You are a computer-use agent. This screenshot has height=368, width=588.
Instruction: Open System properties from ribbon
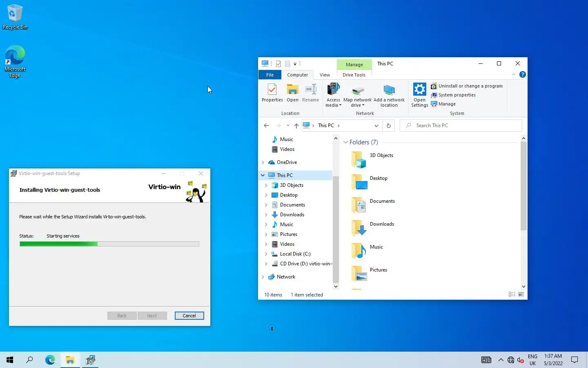453,95
